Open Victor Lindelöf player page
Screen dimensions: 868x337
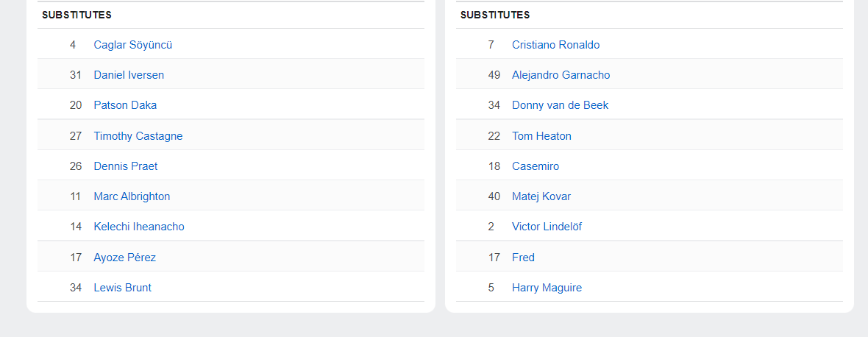coord(547,227)
